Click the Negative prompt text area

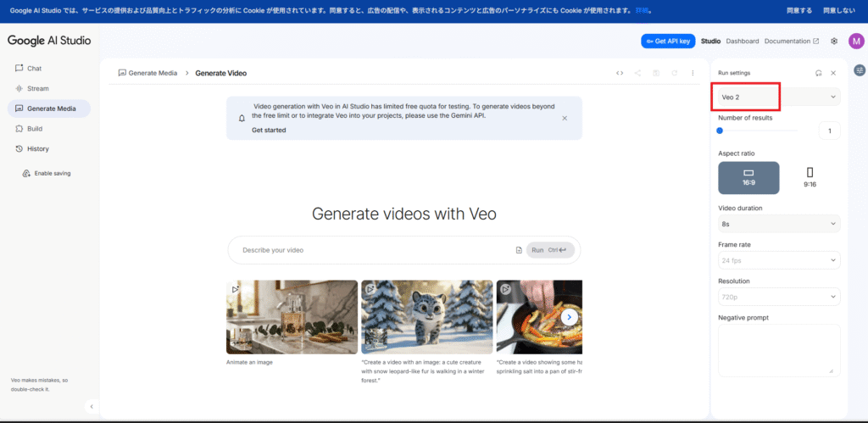click(779, 350)
